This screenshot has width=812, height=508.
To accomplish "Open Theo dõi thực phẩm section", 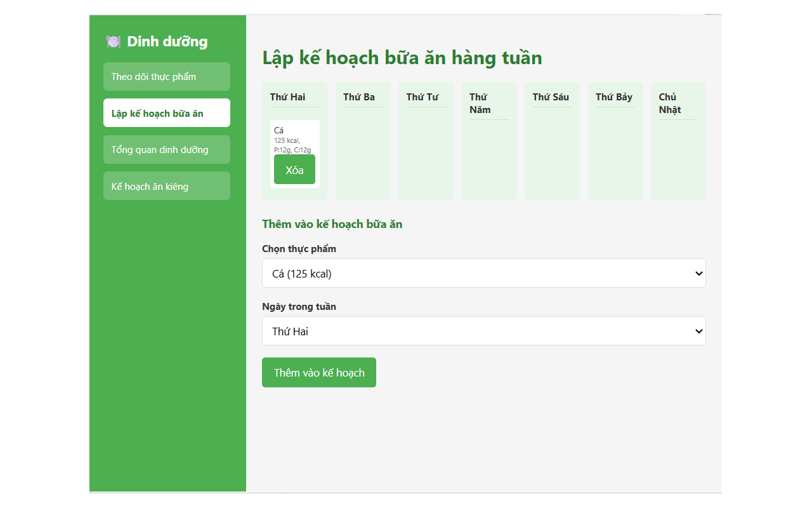I will [167, 77].
